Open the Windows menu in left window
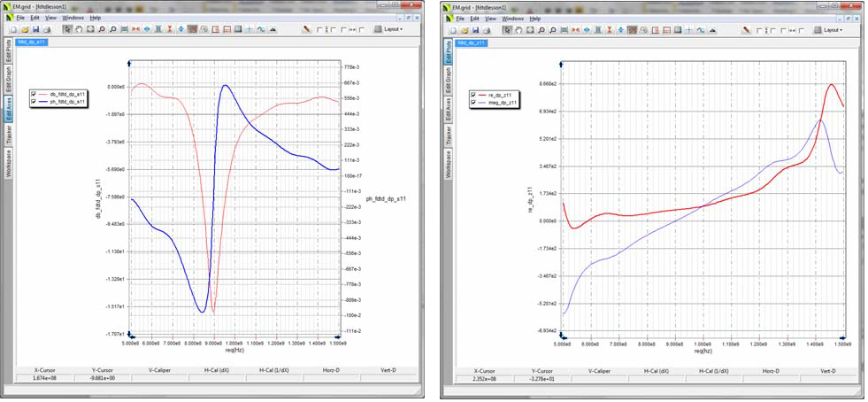The image size is (868, 402). pos(73,18)
